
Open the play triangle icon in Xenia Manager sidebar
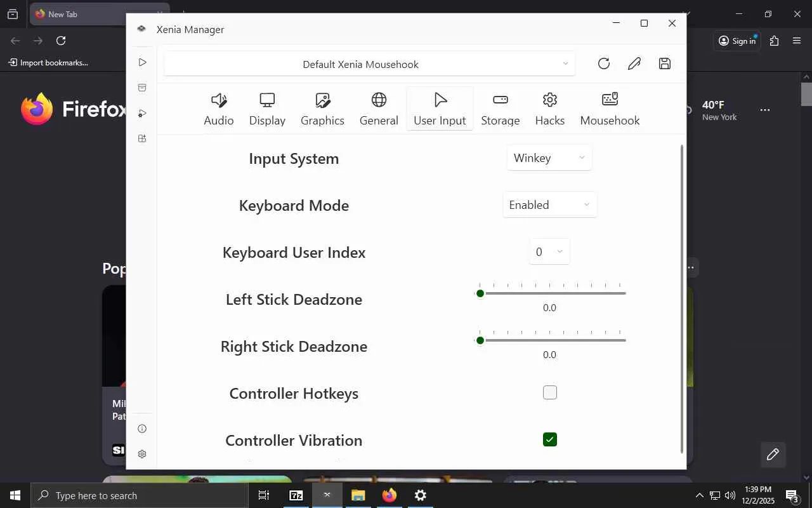point(142,62)
